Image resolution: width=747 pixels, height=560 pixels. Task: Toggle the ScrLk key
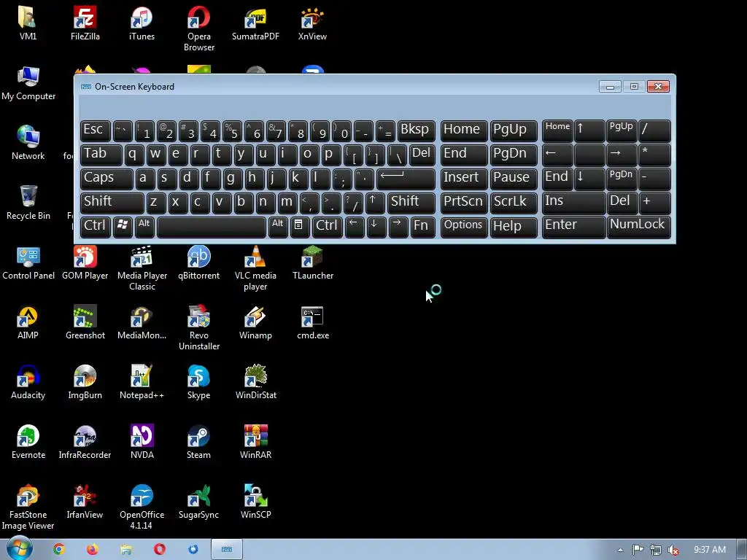[513, 203]
